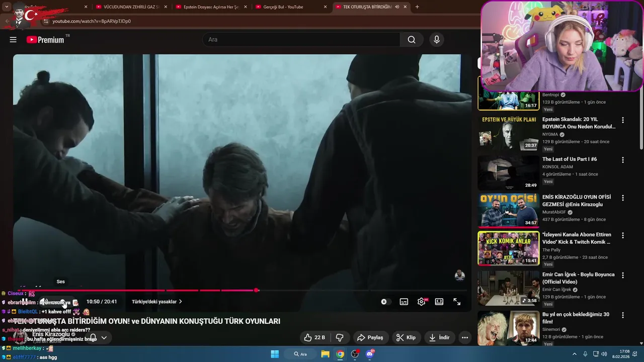Open options for The Last of Us Part I #6
The height and width of the screenshot is (362, 644).
[x=623, y=160]
